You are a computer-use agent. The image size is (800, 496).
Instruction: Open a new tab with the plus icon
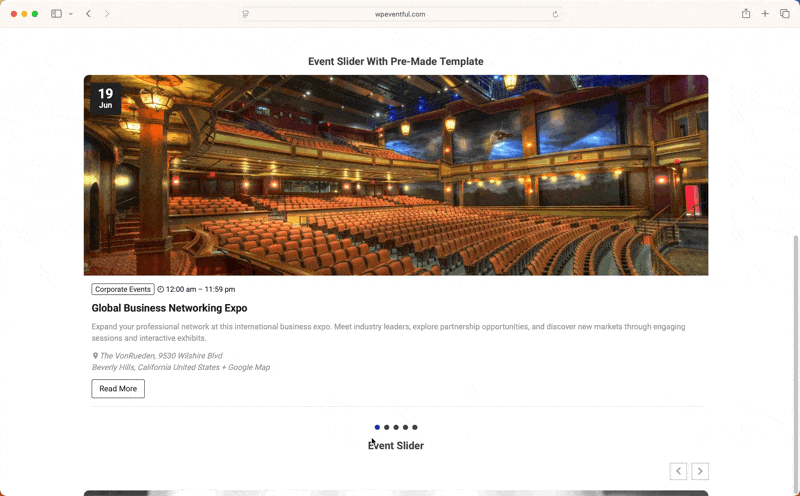(765, 14)
